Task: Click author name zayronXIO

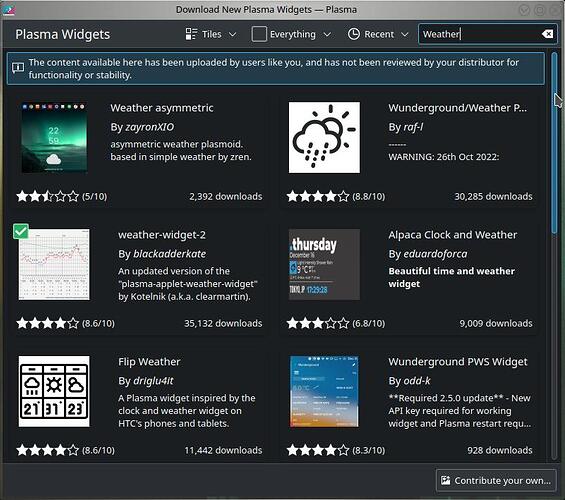Action: click(150, 127)
